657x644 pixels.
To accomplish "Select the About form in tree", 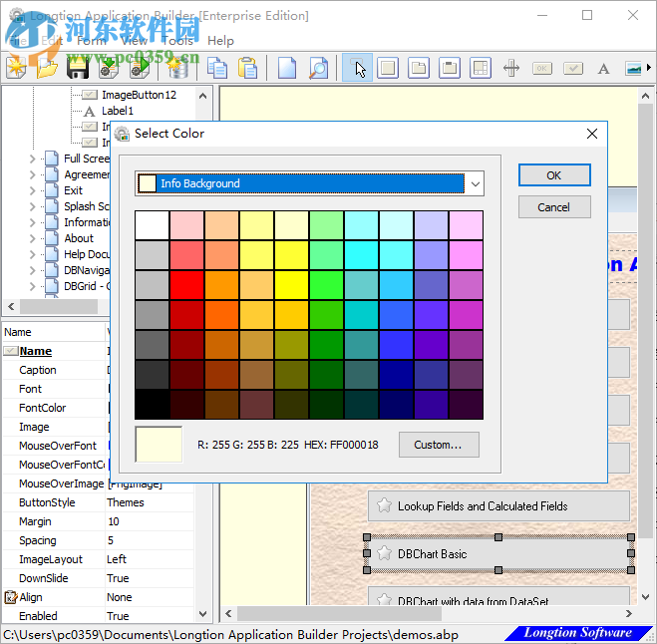I will [79, 238].
